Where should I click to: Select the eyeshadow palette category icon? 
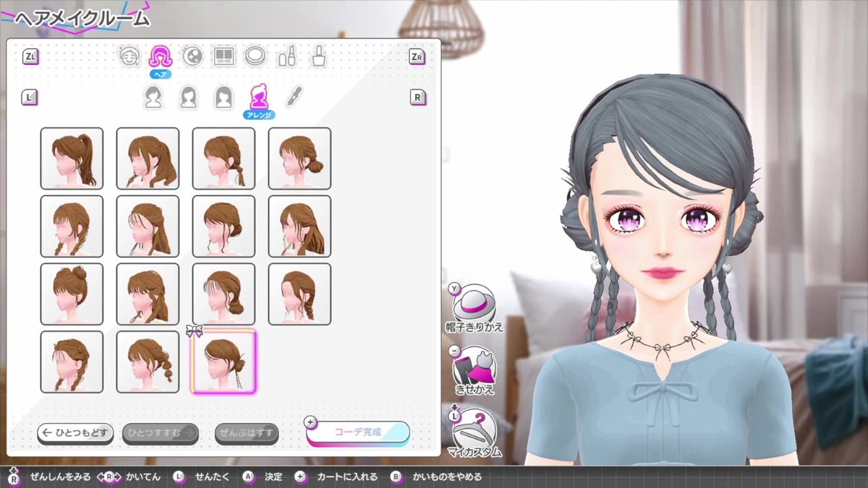point(224,56)
